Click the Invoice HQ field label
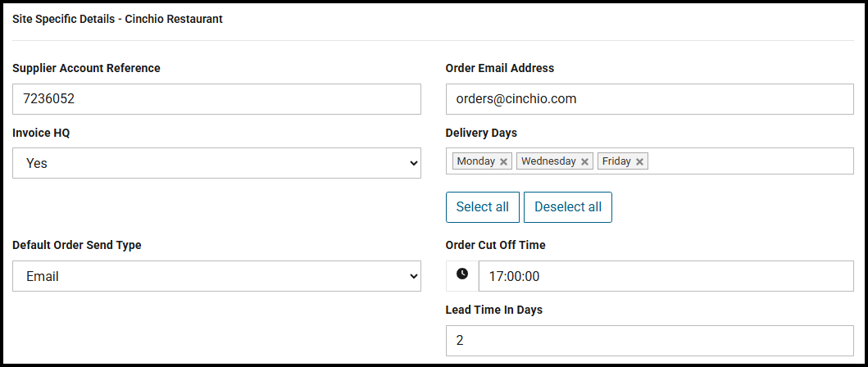Screen dimensions: 868x367 [41, 133]
